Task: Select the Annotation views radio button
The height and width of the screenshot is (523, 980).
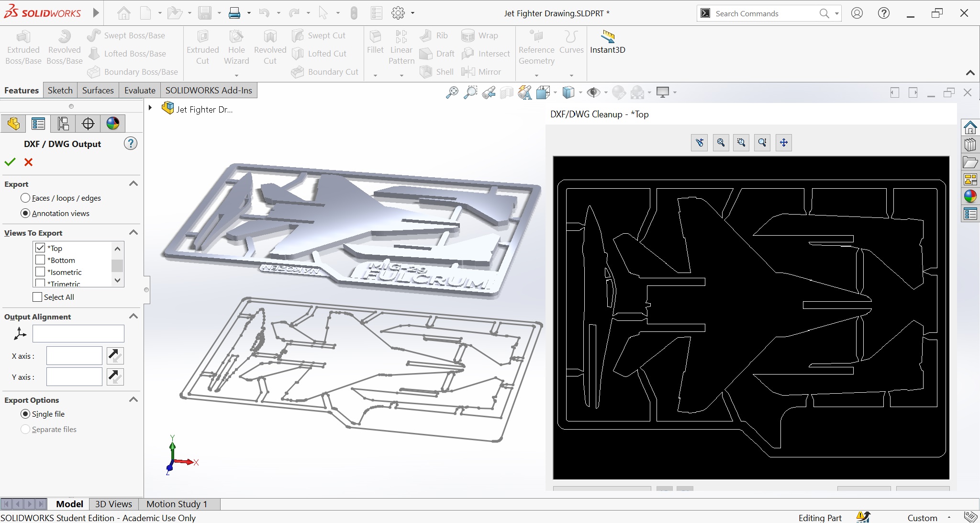Action: point(24,213)
